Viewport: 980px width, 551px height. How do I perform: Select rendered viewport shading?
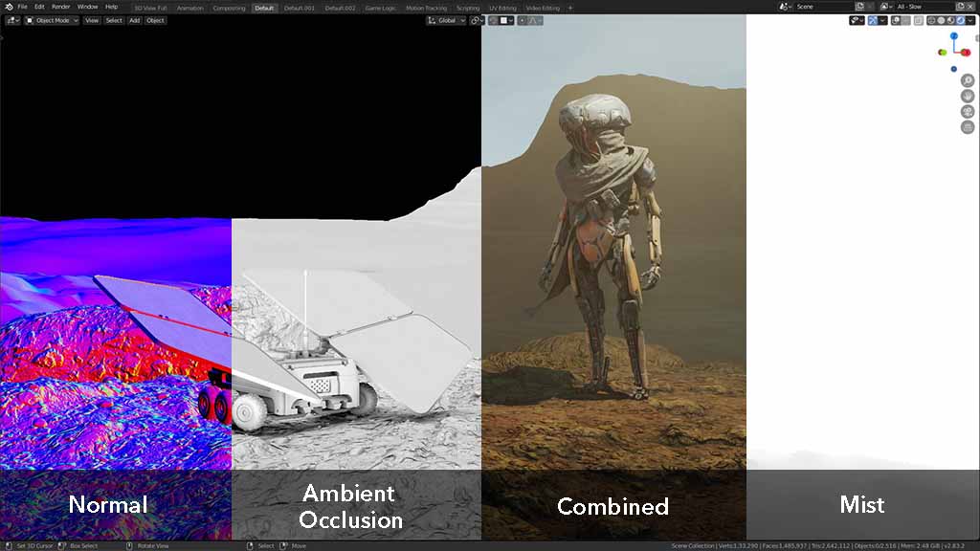(960, 20)
